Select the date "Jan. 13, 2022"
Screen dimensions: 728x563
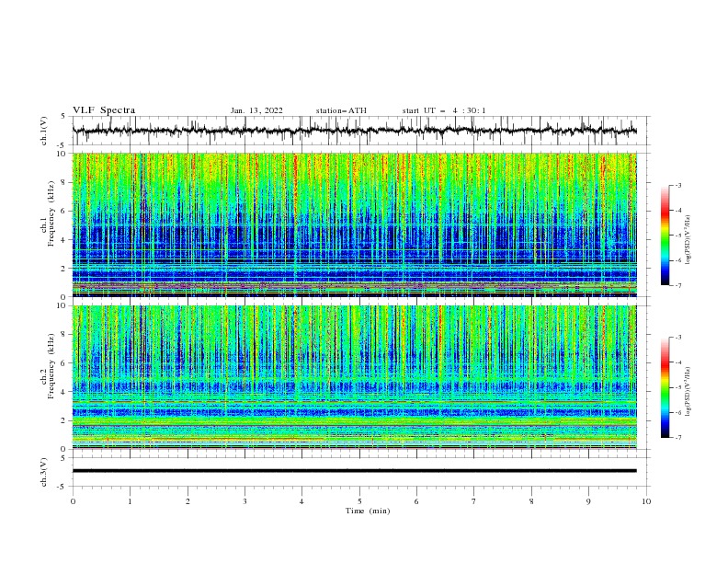256,110
